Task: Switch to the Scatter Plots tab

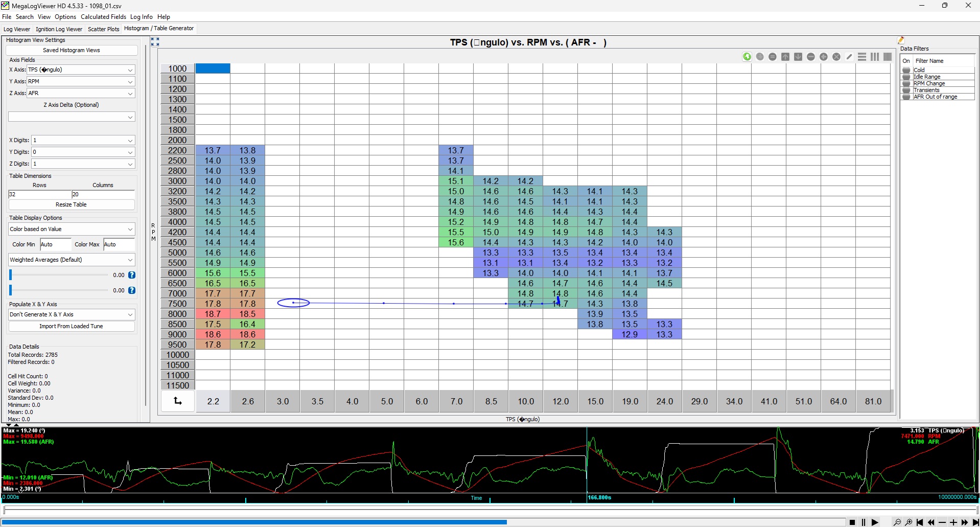Action: click(103, 29)
